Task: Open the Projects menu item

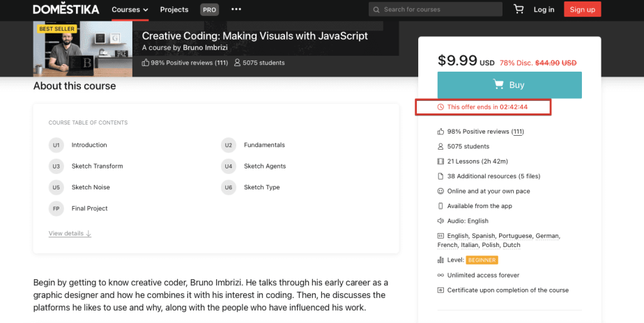Action: 174,10
